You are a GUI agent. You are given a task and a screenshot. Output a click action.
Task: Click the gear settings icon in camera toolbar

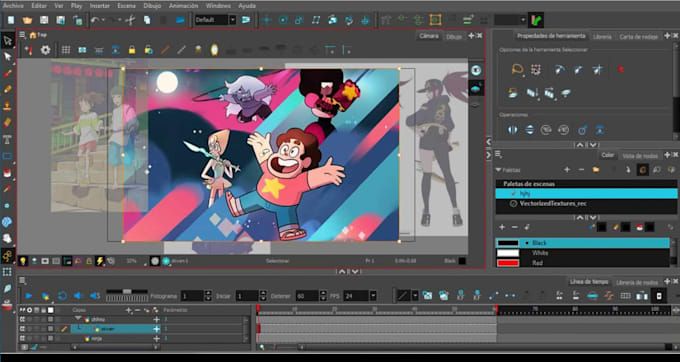(x=46, y=50)
